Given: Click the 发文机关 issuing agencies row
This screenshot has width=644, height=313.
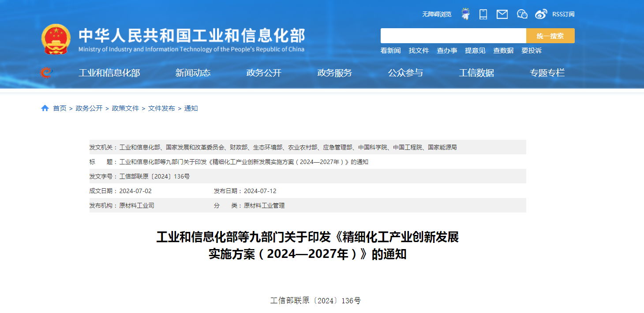Looking at the screenshot, I should [x=308, y=147].
